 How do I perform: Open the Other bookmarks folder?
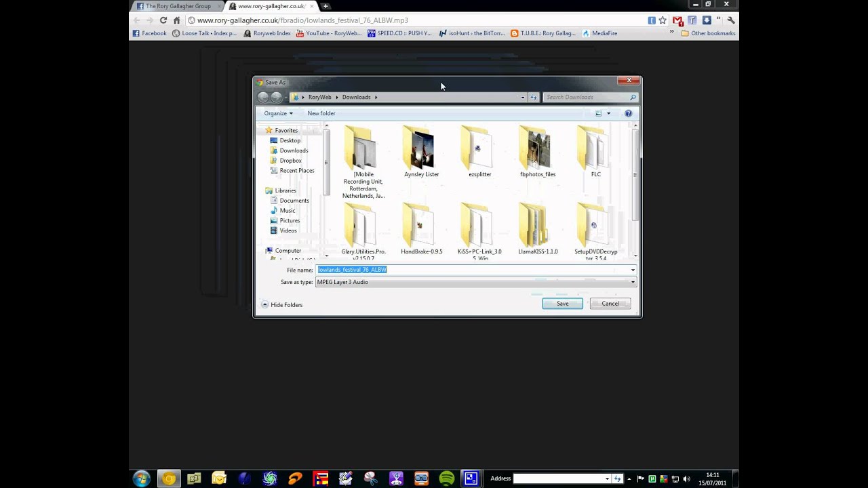[708, 33]
